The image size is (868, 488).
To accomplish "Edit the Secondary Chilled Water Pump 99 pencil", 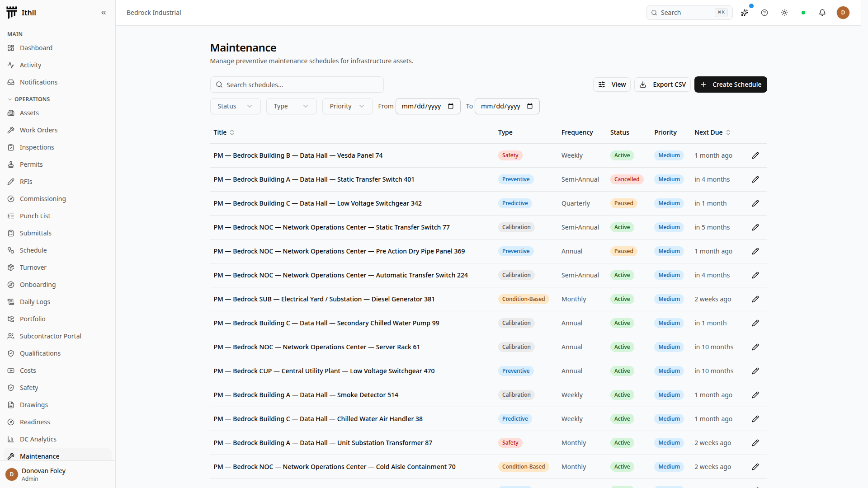I will (x=755, y=323).
